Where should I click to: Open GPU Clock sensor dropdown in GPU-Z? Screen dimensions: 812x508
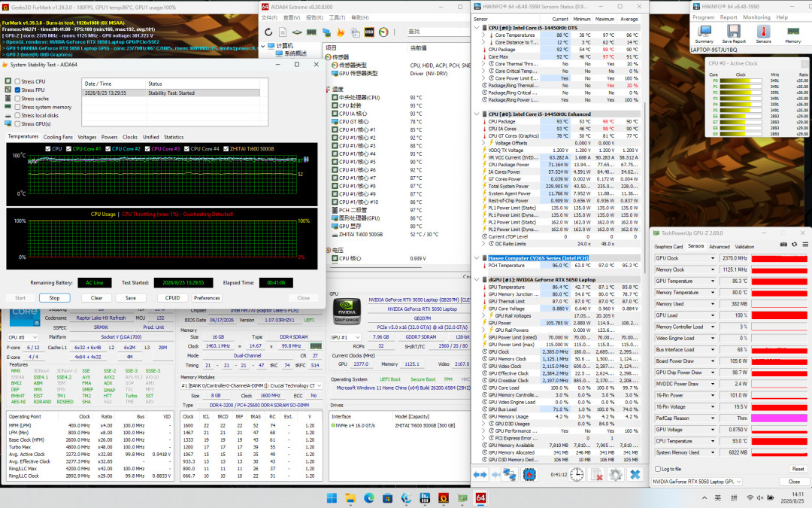tap(713, 258)
